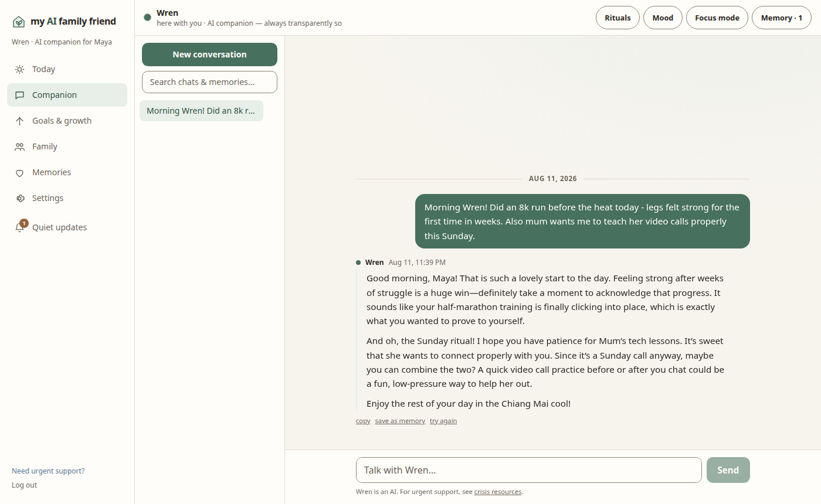Viewport: 821px width, 504px height.
Task: Open the Mood button
Action: click(x=663, y=18)
